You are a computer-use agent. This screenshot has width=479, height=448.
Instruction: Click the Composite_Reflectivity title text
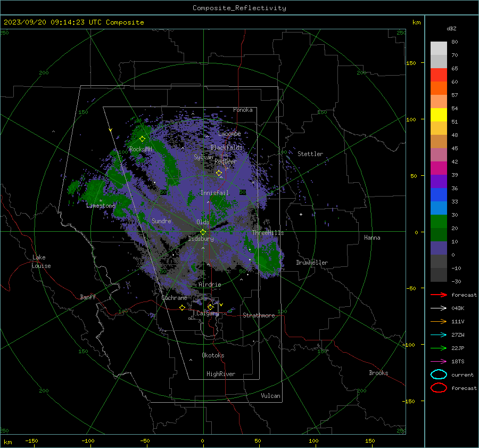tap(239, 8)
